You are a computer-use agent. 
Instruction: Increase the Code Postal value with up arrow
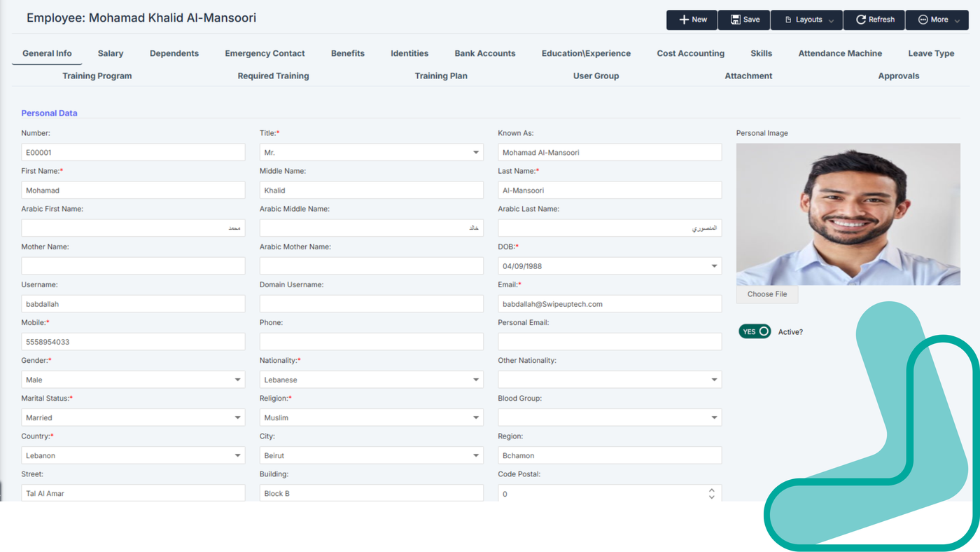(711, 490)
